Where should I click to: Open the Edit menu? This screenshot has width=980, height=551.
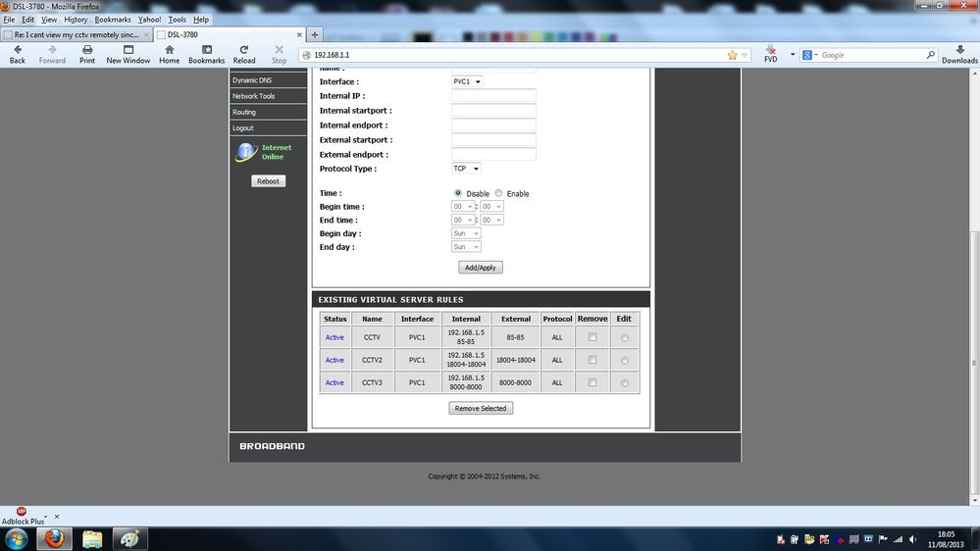pyautogui.click(x=28, y=20)
